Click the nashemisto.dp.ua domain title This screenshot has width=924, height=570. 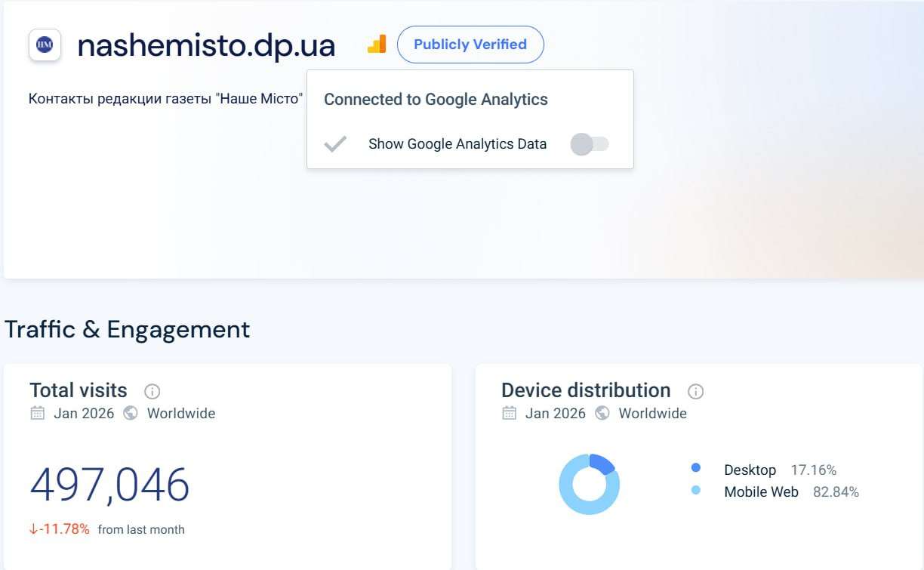tap(206, 45)
